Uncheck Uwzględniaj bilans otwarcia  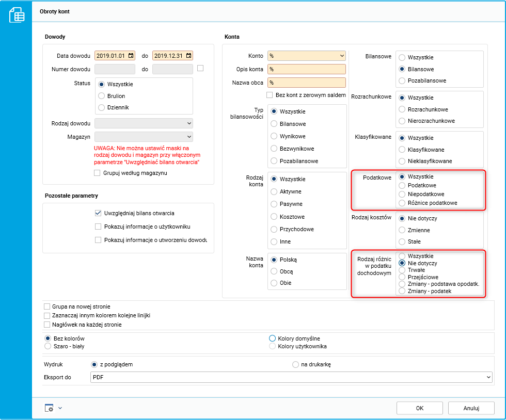(98, 213)
